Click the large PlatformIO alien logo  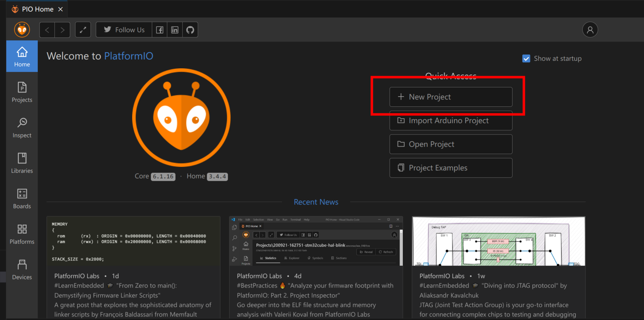[x=181, y=117]
